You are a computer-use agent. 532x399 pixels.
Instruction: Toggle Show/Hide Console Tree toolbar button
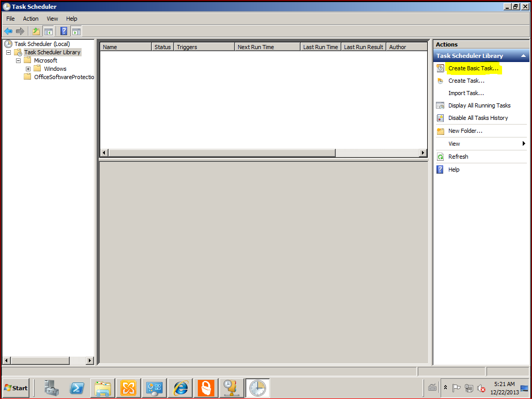(x=48, y=31)
